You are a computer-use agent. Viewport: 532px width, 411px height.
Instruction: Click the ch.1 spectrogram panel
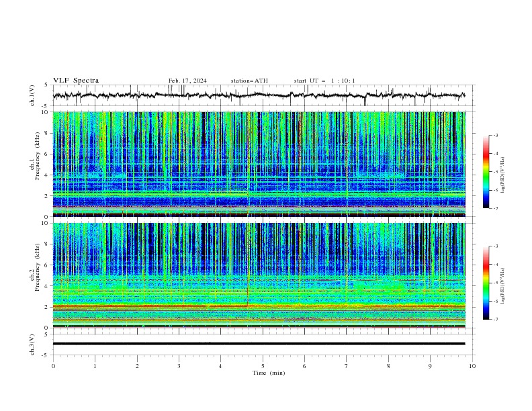(x=259, y=164)
